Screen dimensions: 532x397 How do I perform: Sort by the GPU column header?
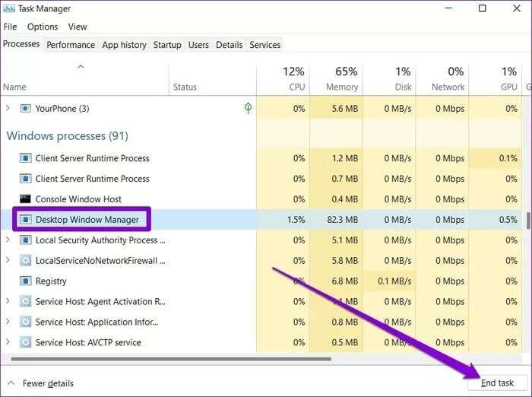pyautogui.click(x=496, y=79)
